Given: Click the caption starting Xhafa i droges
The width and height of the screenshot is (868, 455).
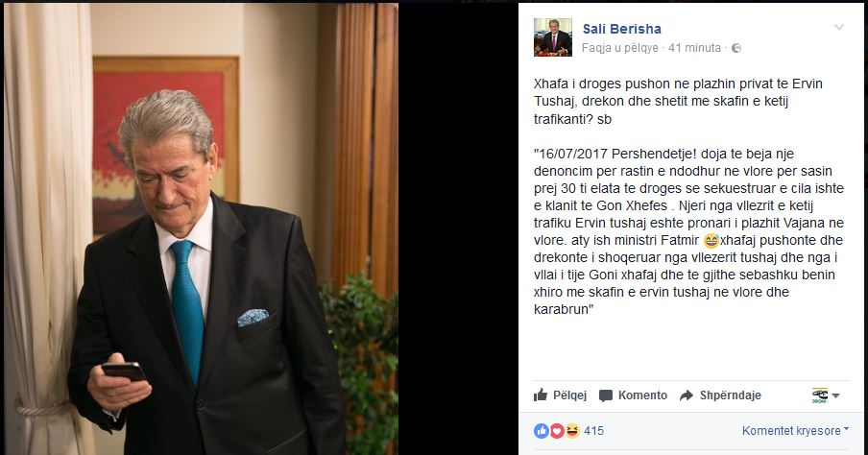Looking at the screenshot, I should coord(678,102).
